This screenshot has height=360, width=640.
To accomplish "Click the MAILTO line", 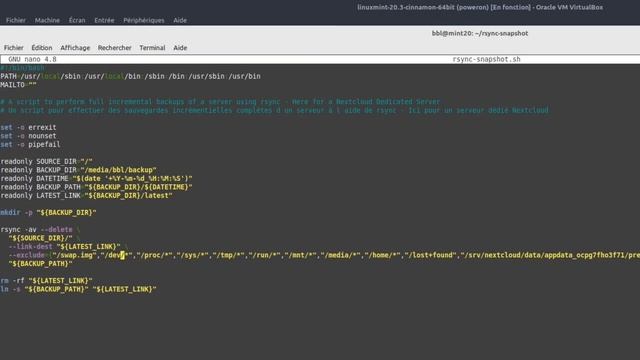I will [x=18, y=85].
